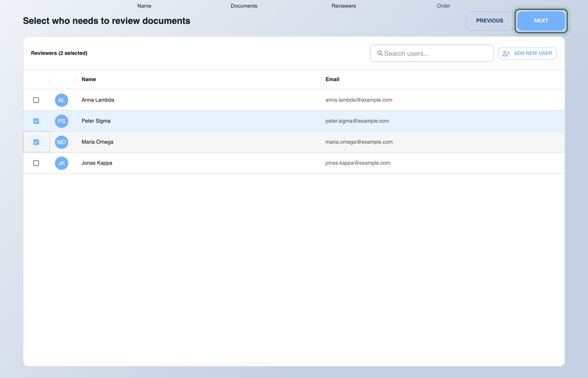Click the NEXT button

point(541,21)
